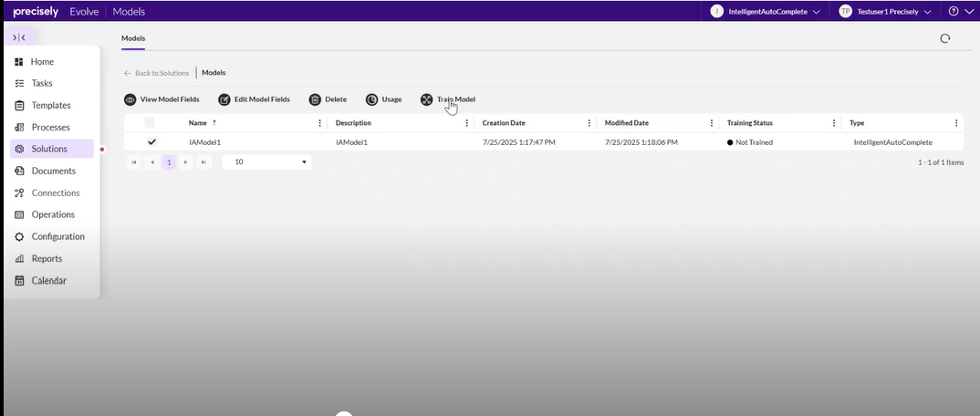Select the Models tab
Image resolution: width=980 pixels, height=416 pixels.
133,38
